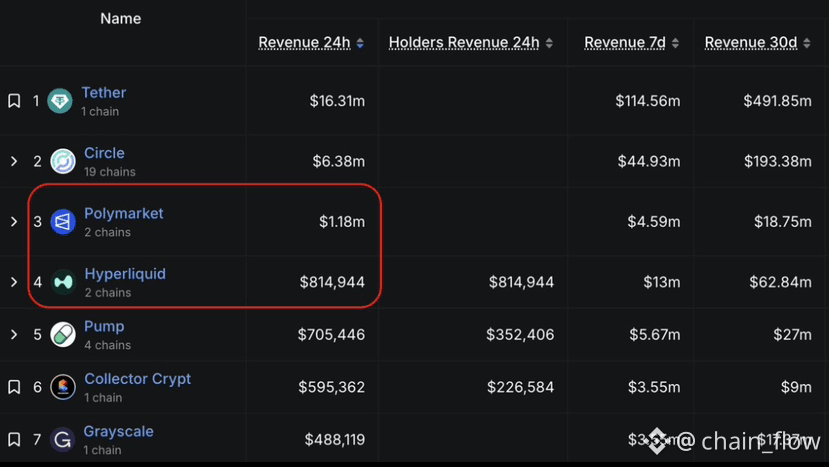Open the Pump protocol link
The image size is (829, 467).
(104, 326)
